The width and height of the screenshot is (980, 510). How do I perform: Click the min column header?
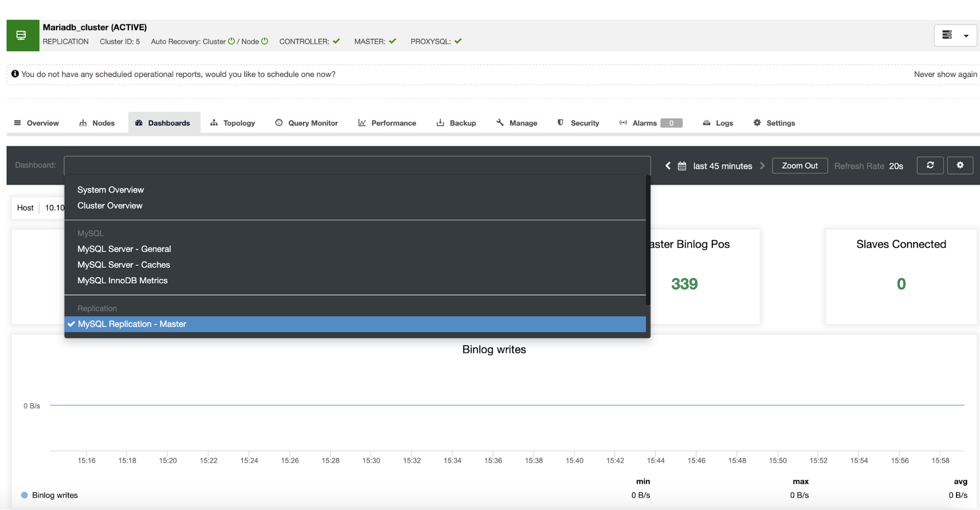point(643,482)
